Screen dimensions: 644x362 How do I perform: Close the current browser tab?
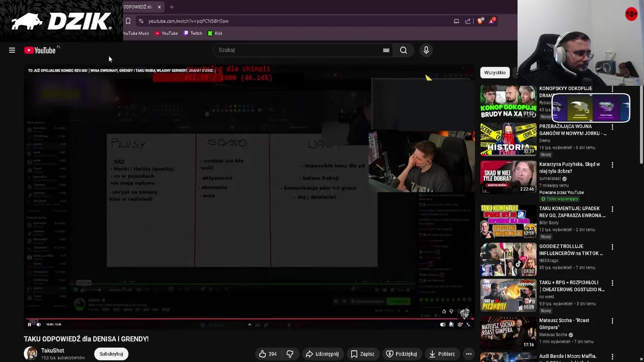pyautogui.click(x=159, y=7)
